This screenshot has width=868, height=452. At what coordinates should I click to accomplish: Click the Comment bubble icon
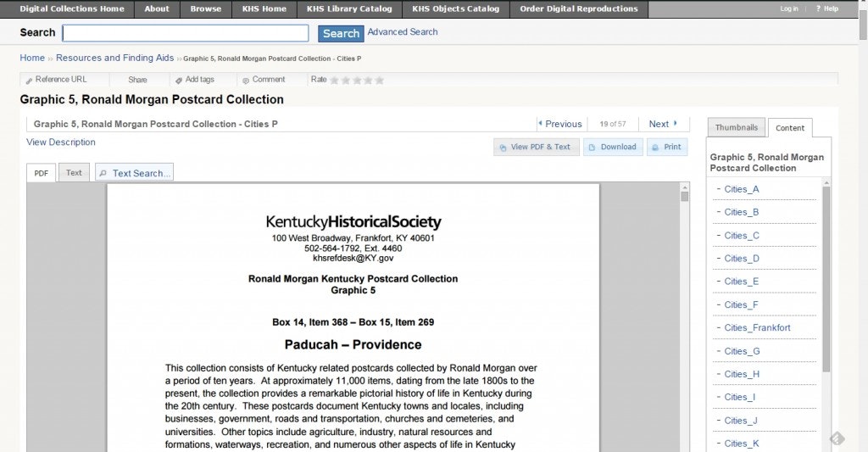tap(246, 81)
